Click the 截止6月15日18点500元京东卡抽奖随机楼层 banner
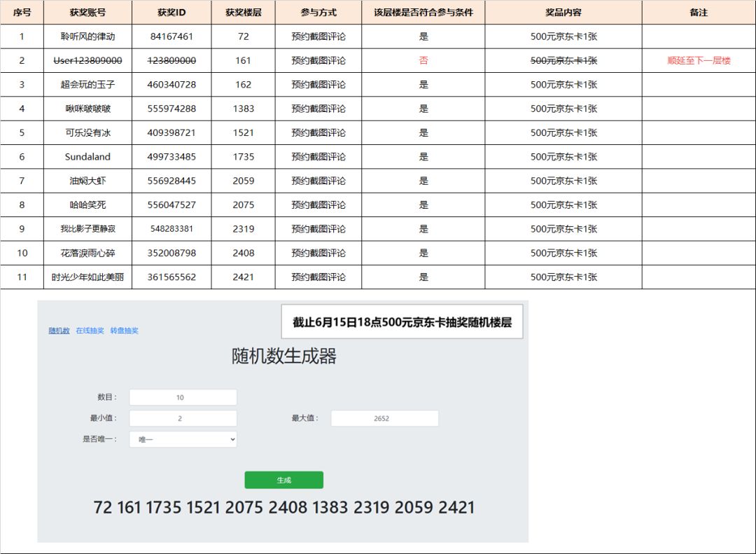 [x=402, y=322]
